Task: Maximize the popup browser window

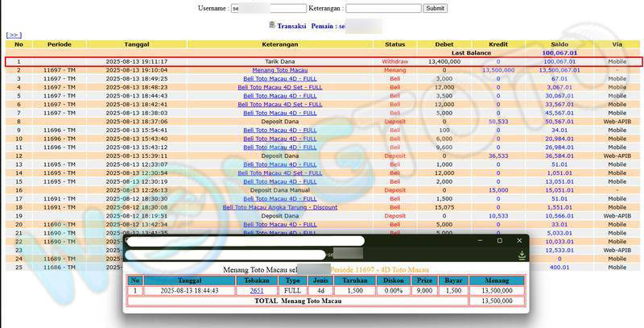Action: coord(499,240)
